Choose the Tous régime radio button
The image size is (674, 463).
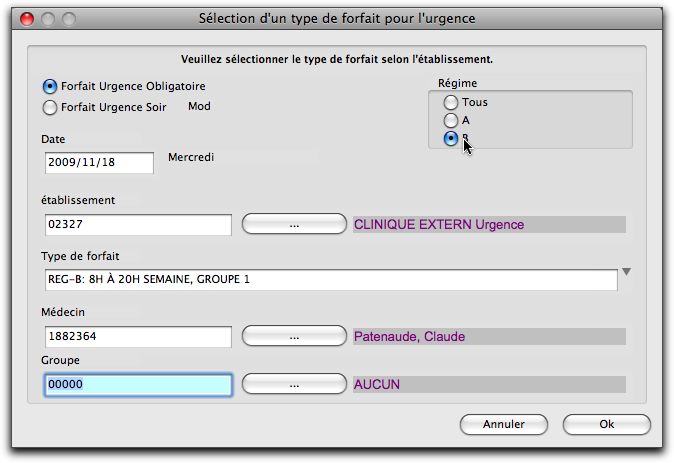click(x=450, y=102)
